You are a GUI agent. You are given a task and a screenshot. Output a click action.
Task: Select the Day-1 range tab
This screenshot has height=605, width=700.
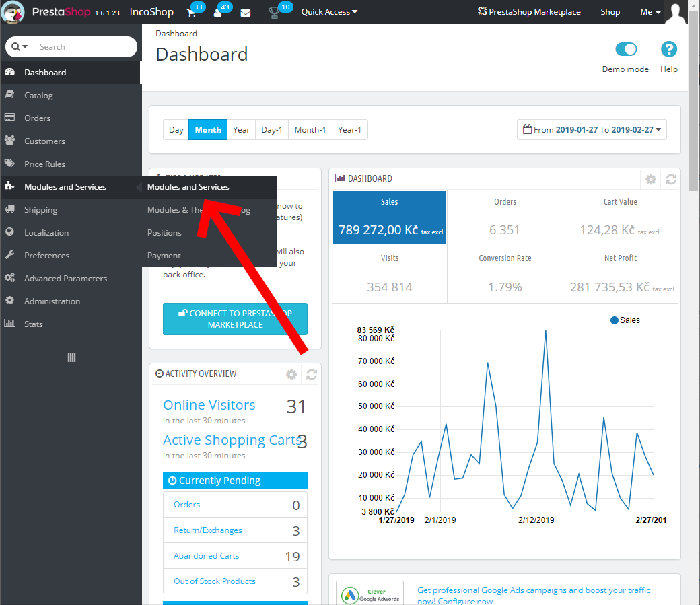tap(272, 129)
